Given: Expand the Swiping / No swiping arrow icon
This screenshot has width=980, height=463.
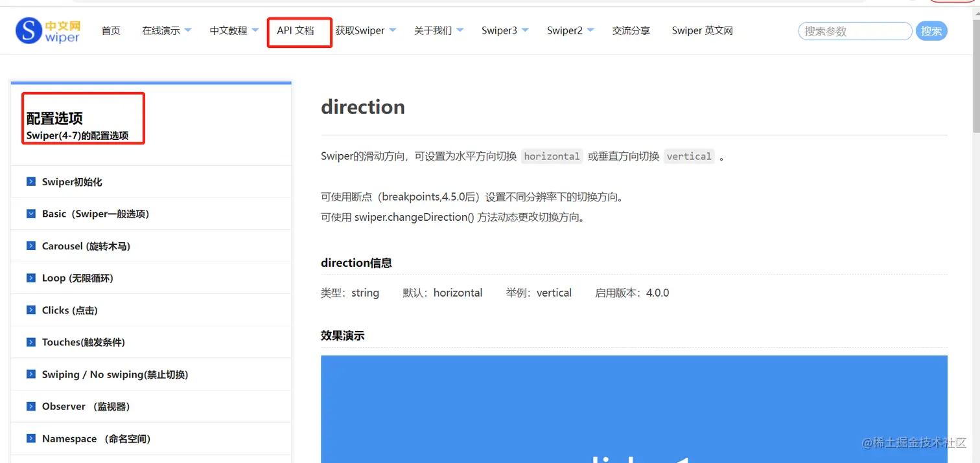Looking at the screenshot, I should coord(30,374).
